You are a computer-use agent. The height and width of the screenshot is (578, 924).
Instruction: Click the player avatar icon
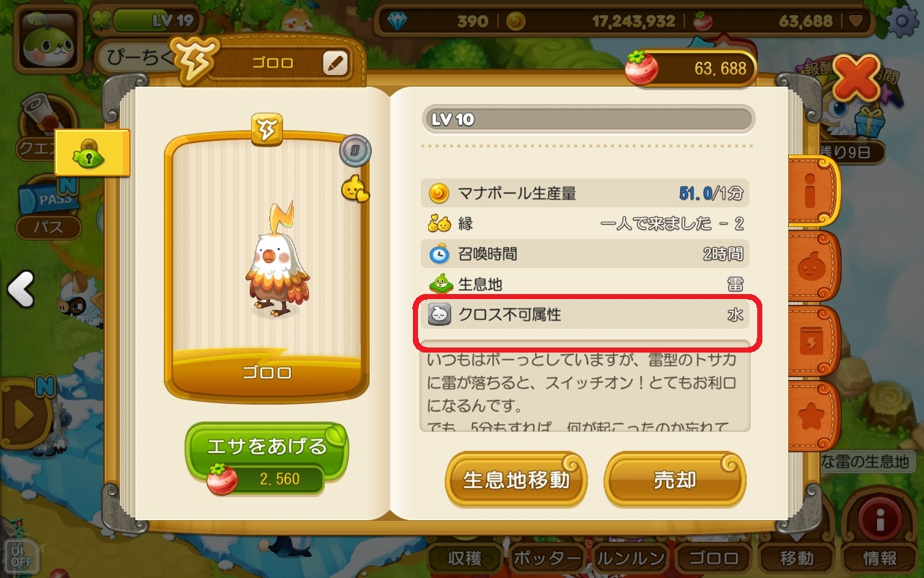pyautogui.click(x=49, y=40)
